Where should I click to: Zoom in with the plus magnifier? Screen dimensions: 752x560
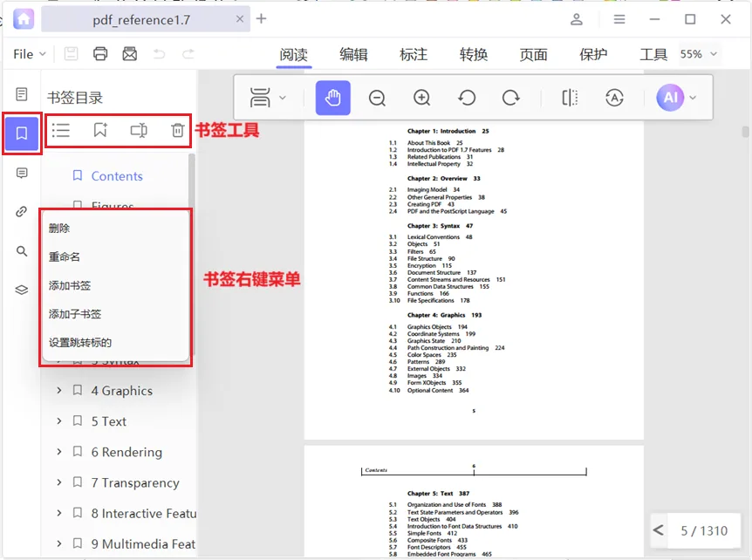(x=421, y=98)
